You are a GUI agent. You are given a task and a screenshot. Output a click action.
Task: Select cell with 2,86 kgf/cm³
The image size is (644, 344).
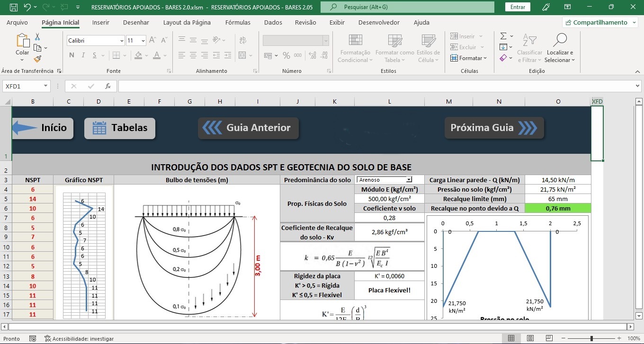389,232
